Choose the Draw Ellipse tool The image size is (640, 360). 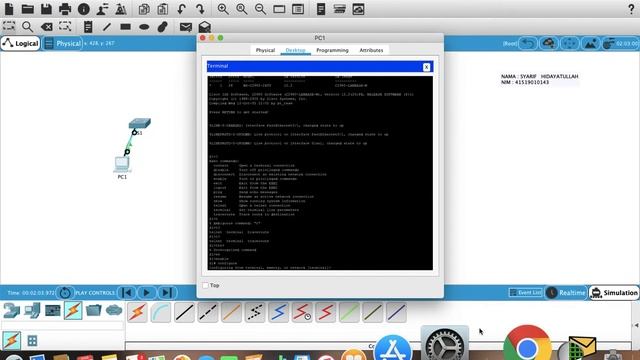144,27
